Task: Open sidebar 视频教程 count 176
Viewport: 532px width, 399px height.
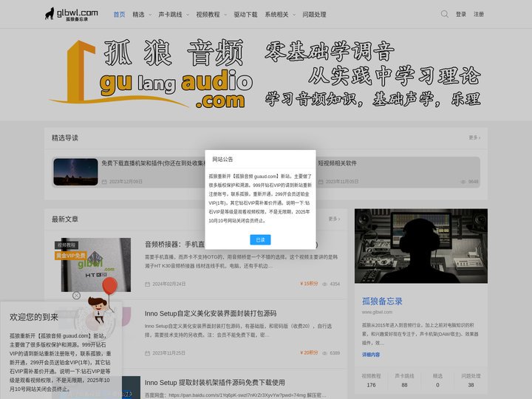Action: (371, 381)
